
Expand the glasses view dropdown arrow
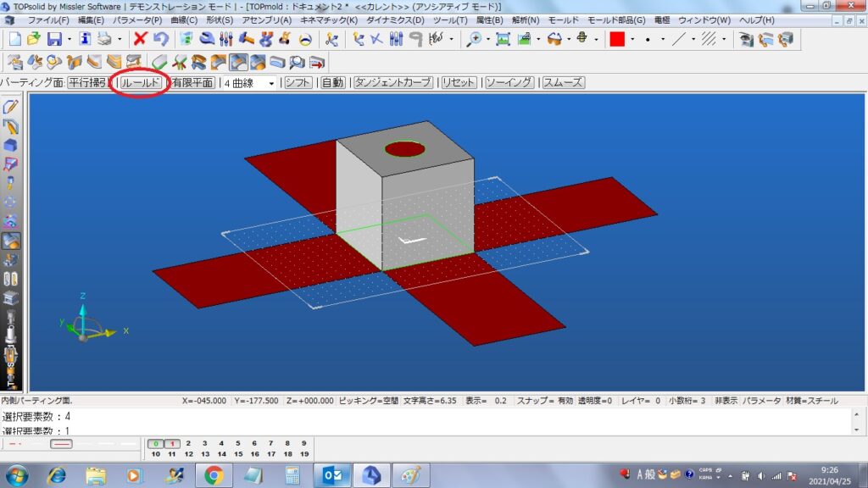click(x=569, y=39)
